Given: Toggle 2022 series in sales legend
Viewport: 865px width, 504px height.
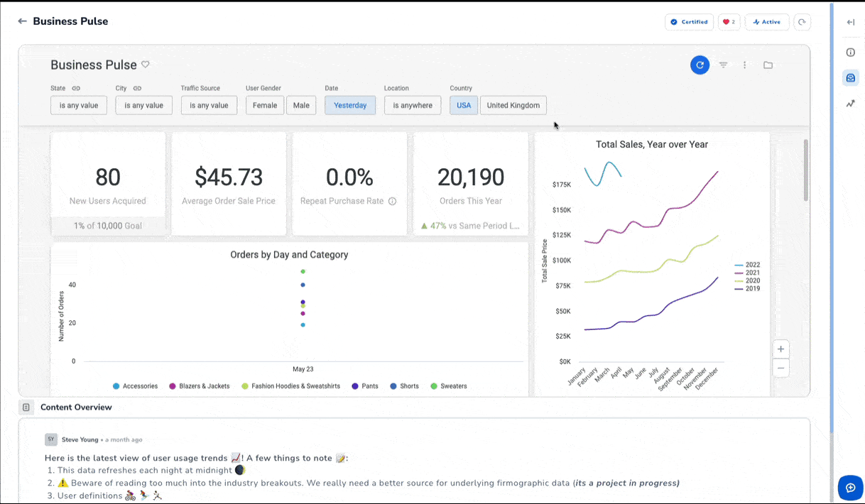Looking at the screenshot, I should click(747, 265).
